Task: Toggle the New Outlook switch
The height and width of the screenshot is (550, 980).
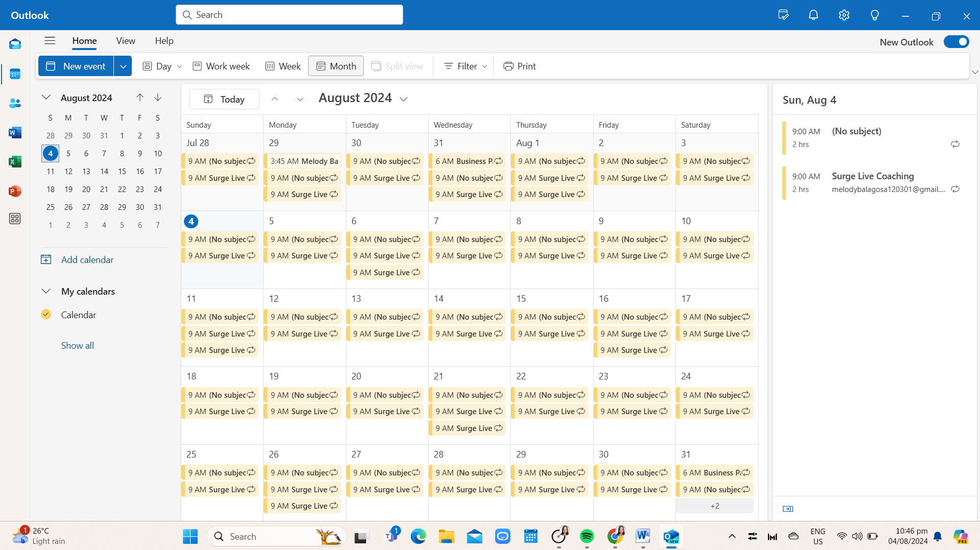Action: tap(956, 42)
